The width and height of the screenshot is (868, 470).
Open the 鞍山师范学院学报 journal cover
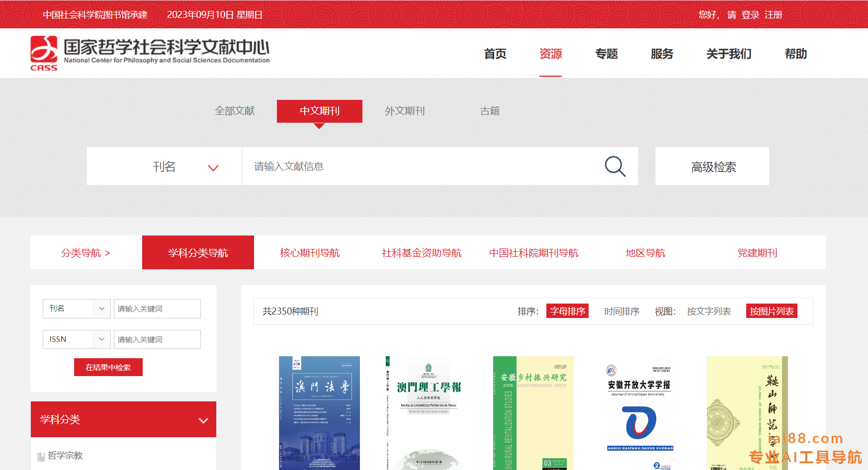click(x=747, y=413)
